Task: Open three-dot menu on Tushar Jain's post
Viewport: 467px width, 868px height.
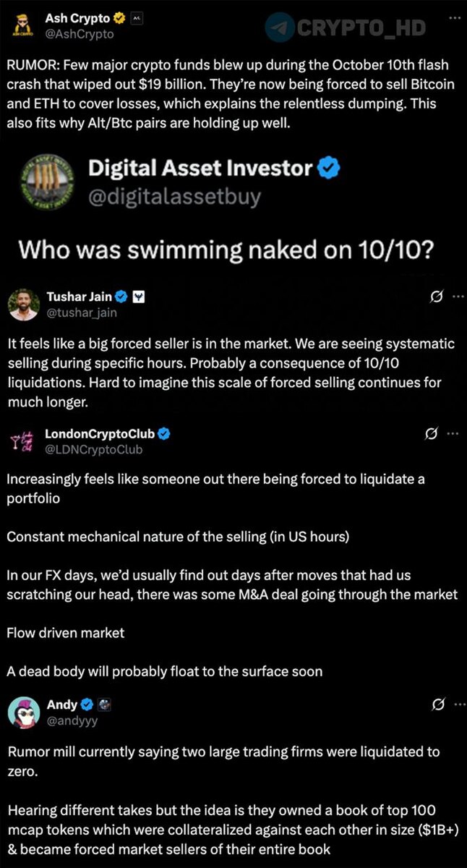Action: (x=458, y=297)
